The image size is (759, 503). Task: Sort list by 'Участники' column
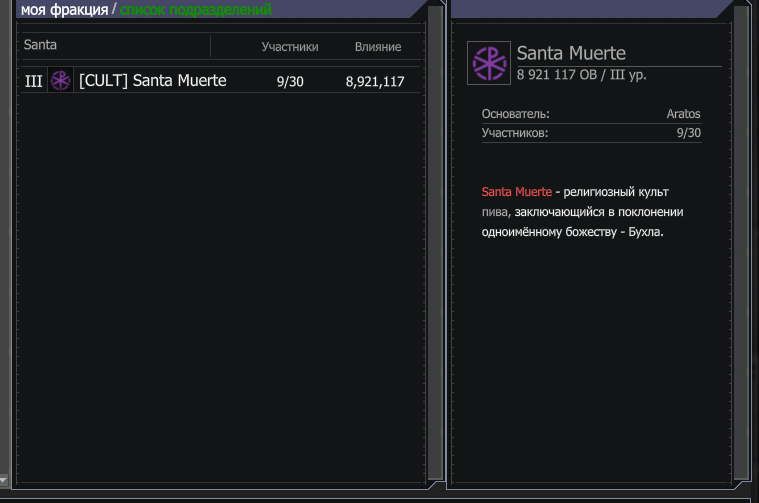289,47
